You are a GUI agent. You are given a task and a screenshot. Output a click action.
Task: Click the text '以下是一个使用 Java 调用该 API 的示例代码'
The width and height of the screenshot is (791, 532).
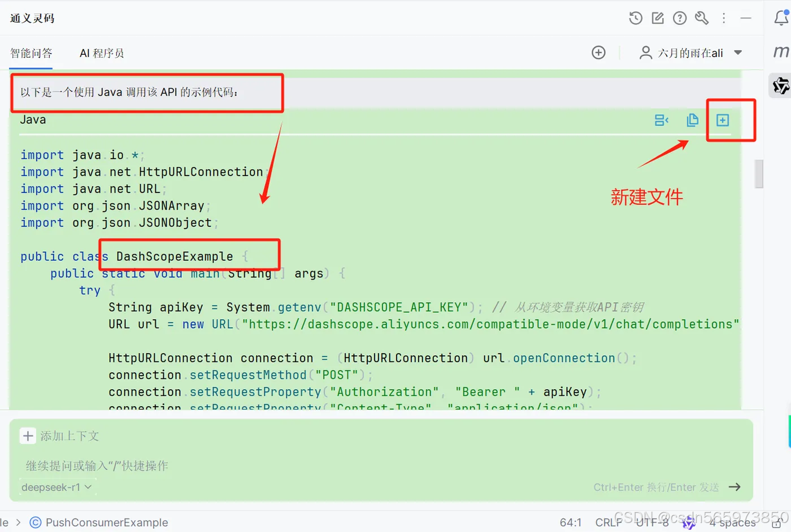[129, 92]
